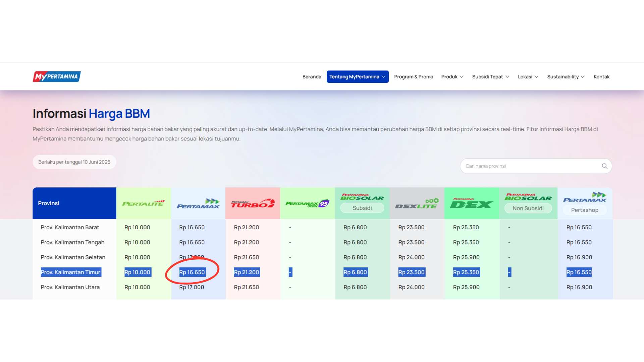
Task: Click the MyPertamina logo
Action: [x=57, y=76]
